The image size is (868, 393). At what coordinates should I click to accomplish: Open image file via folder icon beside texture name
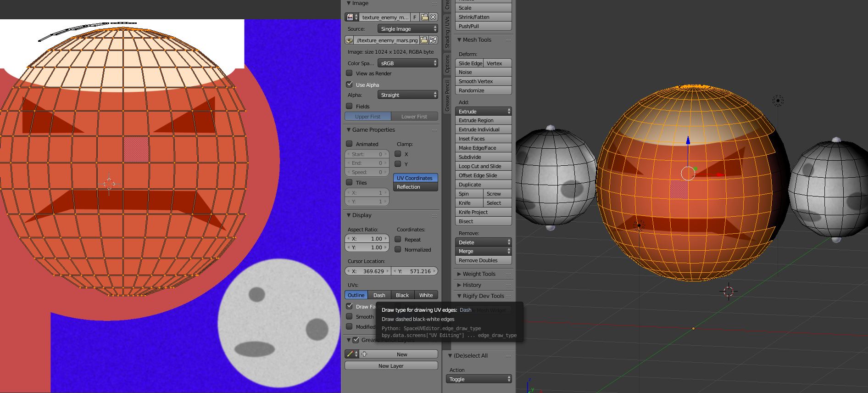click(x=424, y=17)
